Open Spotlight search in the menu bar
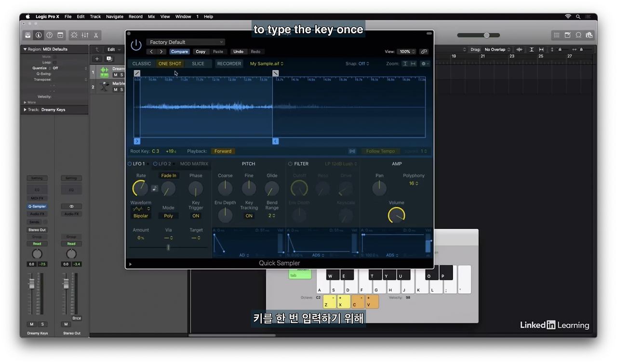617x364 pixels. pos(578,16)
